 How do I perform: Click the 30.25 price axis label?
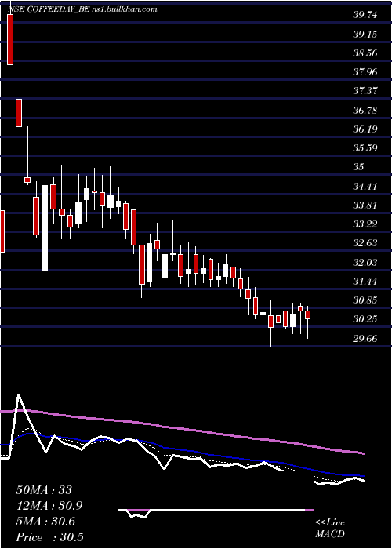tap(365, 319)
